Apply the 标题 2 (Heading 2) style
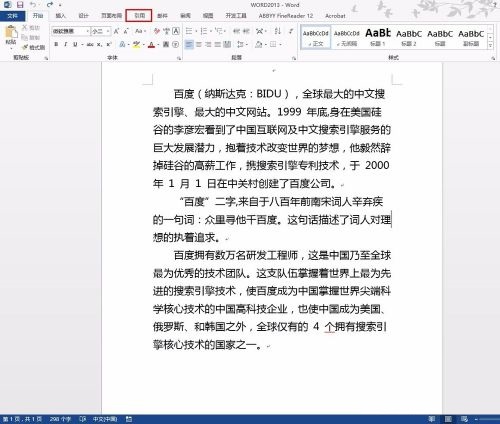Image resolution: width=500 pixels, height=424 pixels. (x=409, y=37)
